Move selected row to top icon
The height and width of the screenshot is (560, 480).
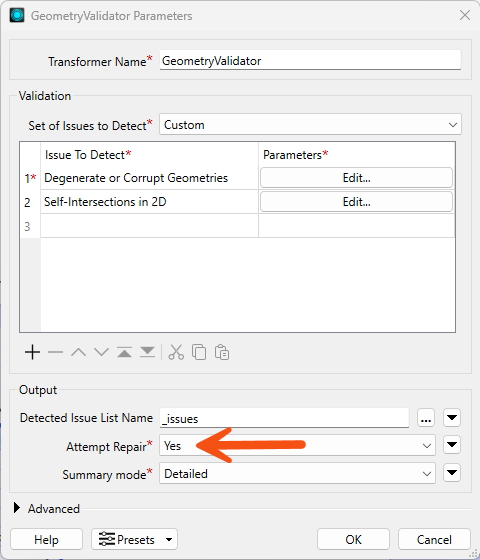[x=124, y=352]
